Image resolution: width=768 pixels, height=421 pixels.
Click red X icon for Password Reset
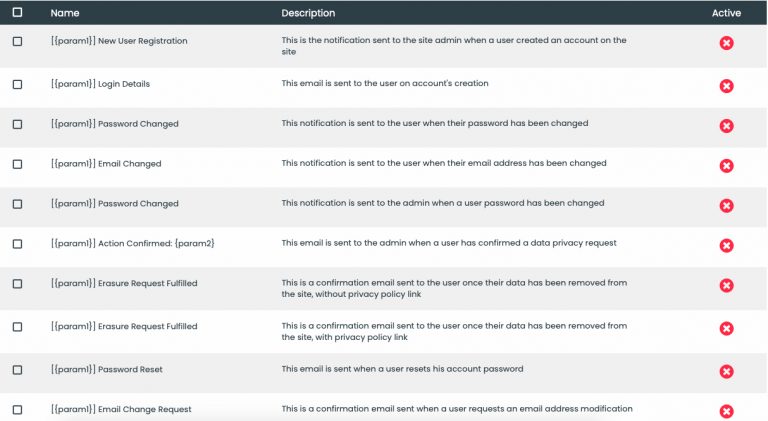coord(726,372)
